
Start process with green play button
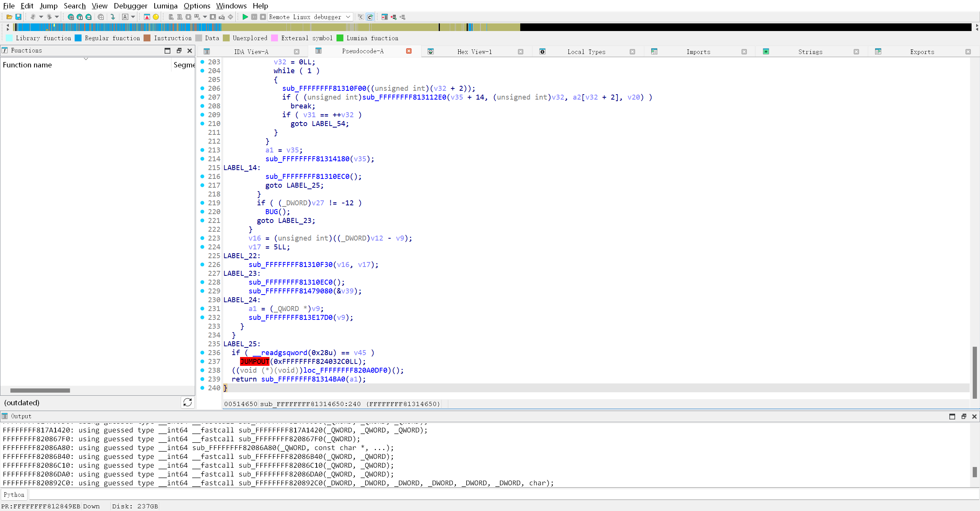click(x=245, y=17)
